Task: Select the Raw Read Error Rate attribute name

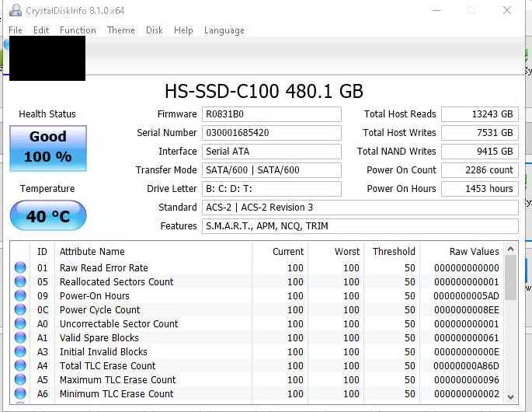Action: [104, 268]
